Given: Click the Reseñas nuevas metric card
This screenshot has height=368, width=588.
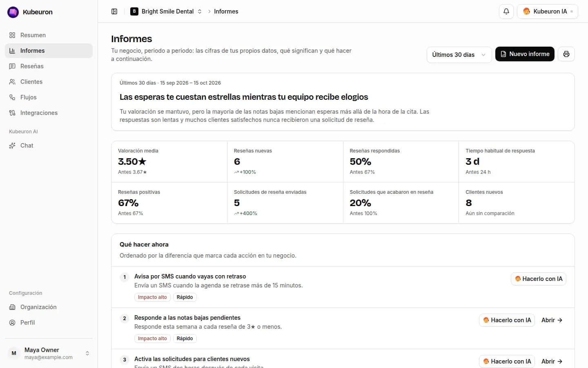Looking at the screenshot, I should coord(285,162).
